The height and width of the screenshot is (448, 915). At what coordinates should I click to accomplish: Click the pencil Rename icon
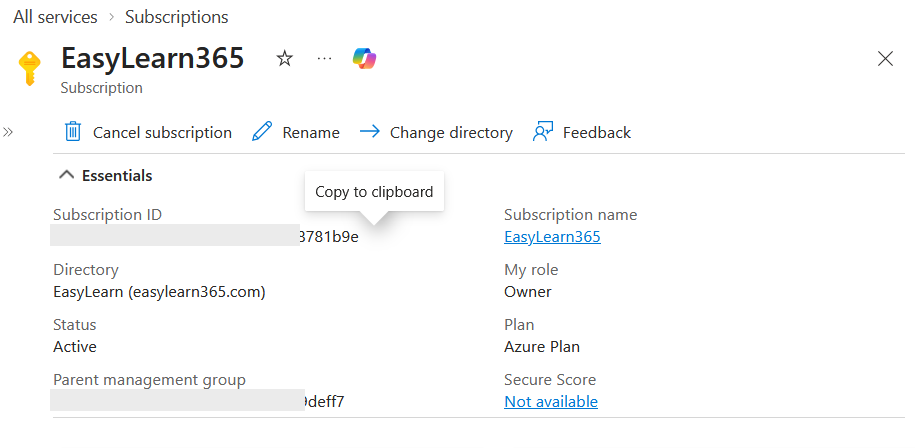262,132
